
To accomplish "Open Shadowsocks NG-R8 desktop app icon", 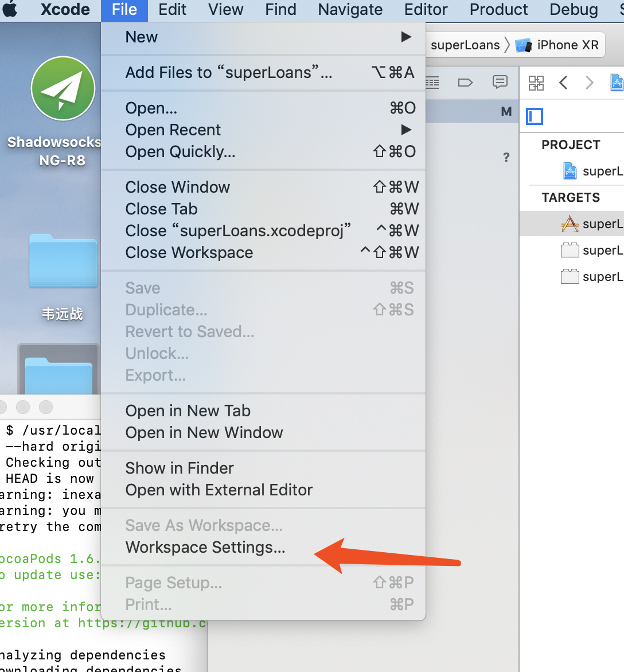I will [63, 89].
